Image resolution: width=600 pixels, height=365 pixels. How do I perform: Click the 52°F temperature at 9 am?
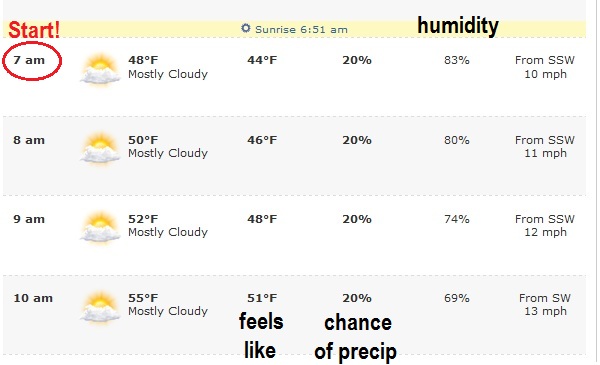pos(143,219)
